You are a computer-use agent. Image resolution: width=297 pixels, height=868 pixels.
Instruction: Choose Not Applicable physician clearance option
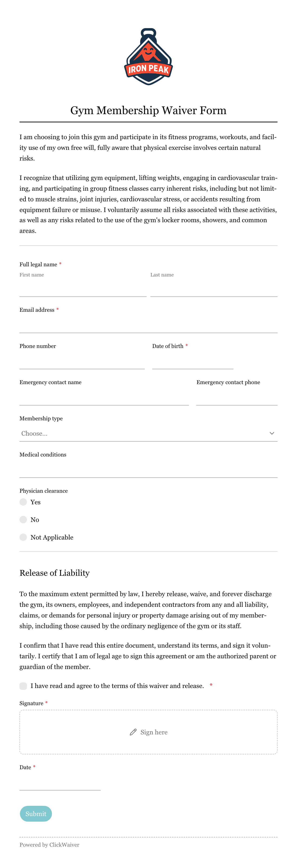pos(23,537)
